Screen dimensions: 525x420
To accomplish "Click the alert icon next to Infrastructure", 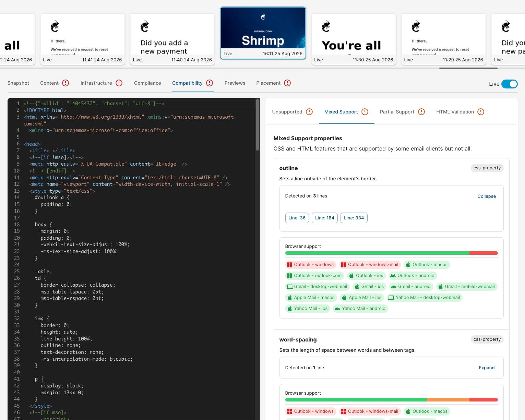I will click(119, 83).
